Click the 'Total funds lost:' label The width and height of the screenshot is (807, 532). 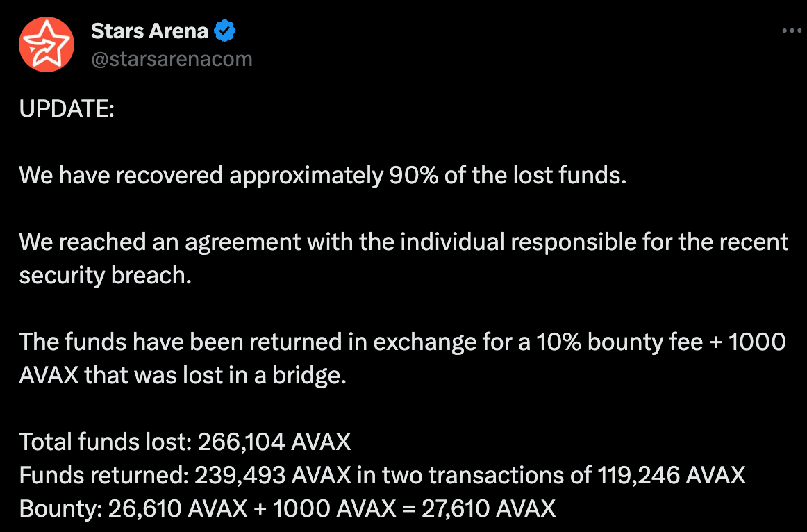[106, 442]
